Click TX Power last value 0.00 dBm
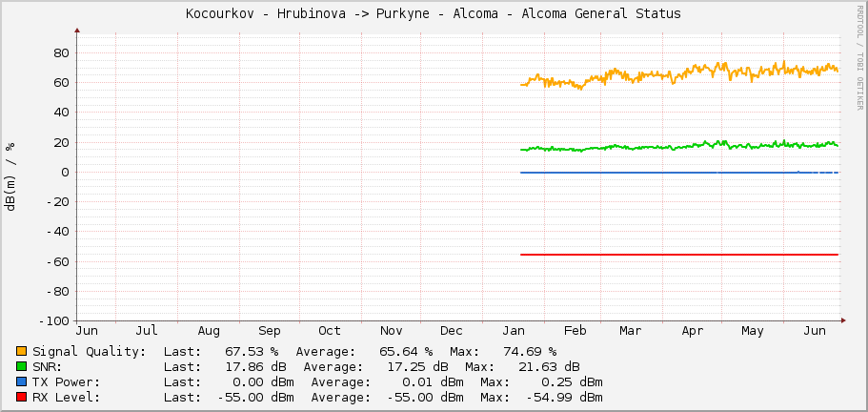Image resolution: width=868 pixels, height=412 pixels. 263,382
